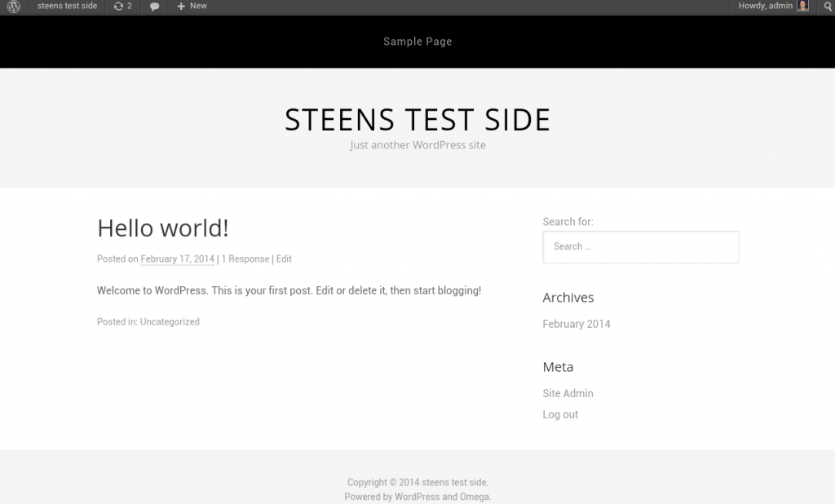The image size is (835, 504).
Task: Click the Meta widget heading
Action: coord(558,366)
